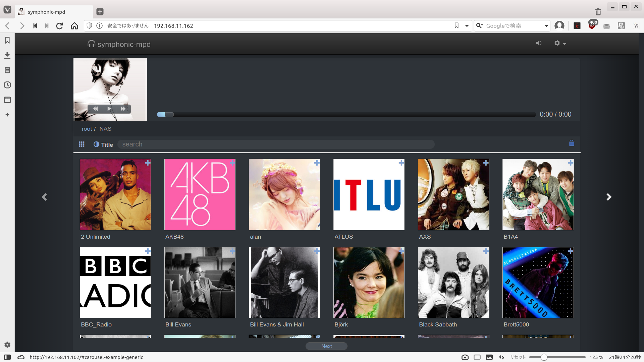This screenshot has height=362, width=644.
Task: Toggle the side panel from the status bar
Action: tap(7, 357)
